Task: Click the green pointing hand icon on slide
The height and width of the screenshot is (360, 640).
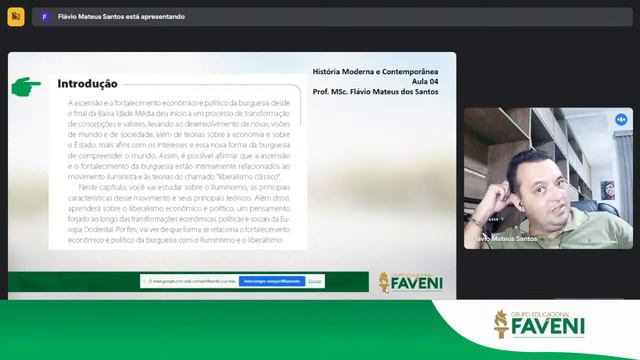Action: (x=26, y=87)
